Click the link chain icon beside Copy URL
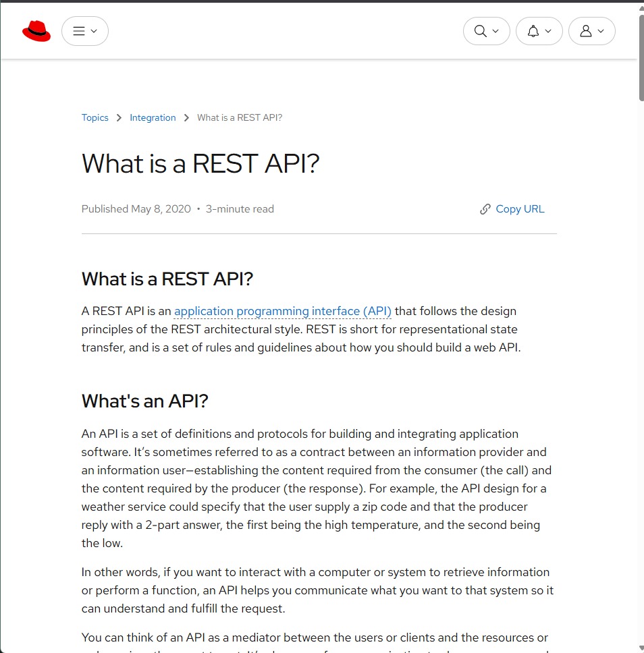This screenshot has width=644, height=653. 485,209
